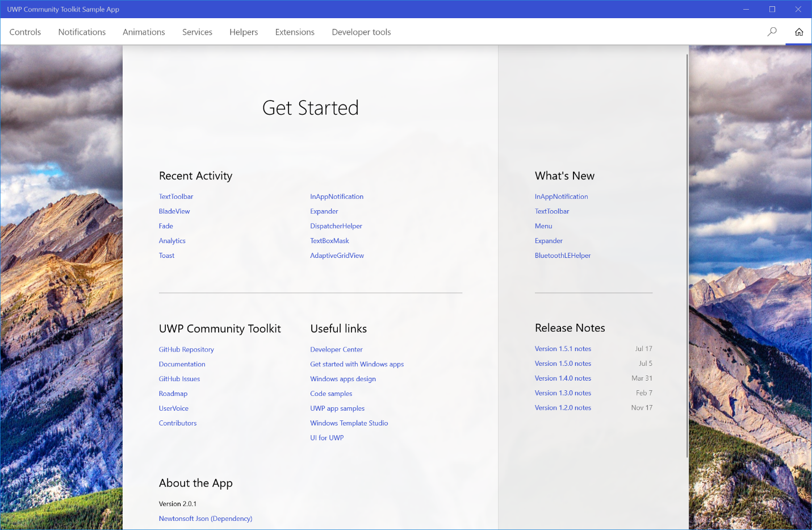812x530 pixels.
Task: Open the UI for UWP link
Action: [327, 438]
